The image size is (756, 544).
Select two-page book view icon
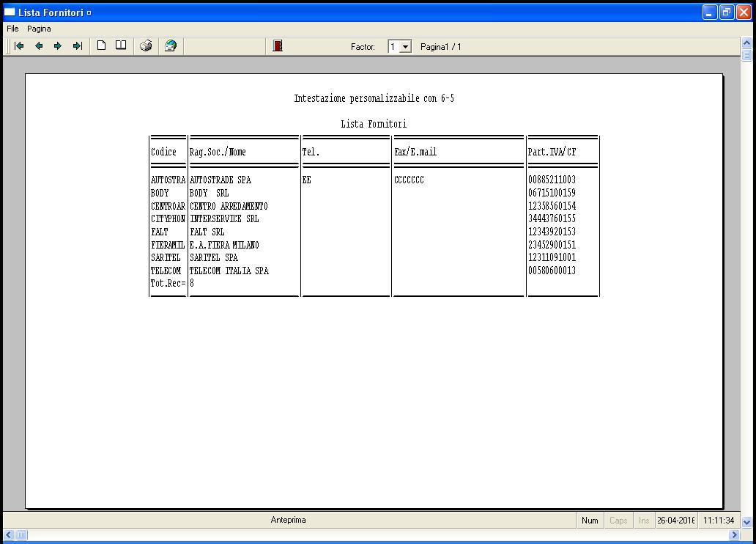(121, 45)
